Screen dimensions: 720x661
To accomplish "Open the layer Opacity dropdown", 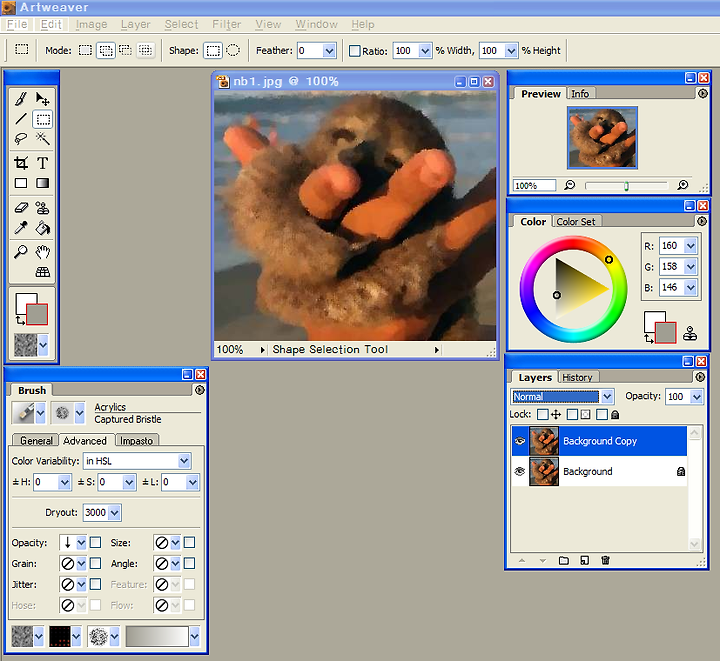I will pyautogui.click(x=697, y=397).
